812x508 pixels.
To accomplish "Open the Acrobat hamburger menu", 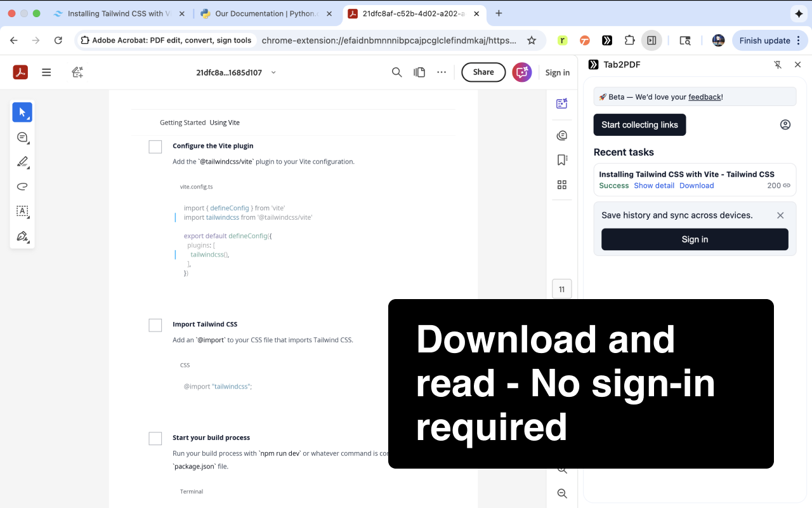I will click(46, 72).
